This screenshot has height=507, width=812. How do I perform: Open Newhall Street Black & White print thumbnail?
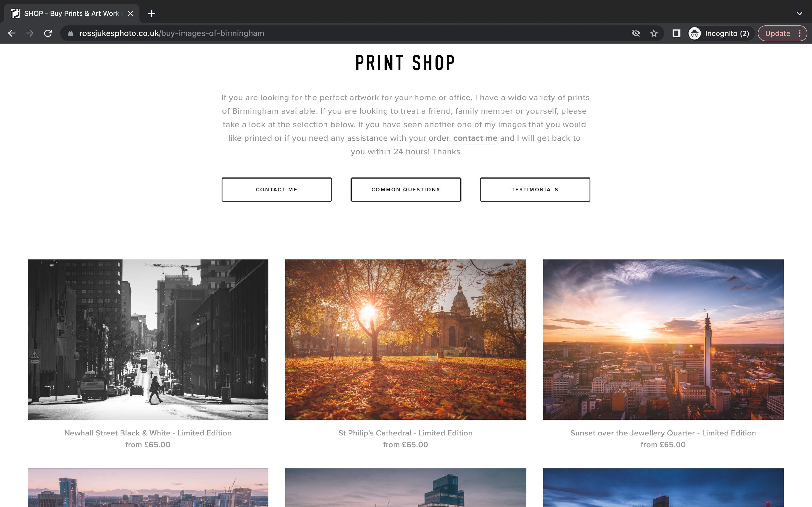pyautogui.click(x=148, y=339)
